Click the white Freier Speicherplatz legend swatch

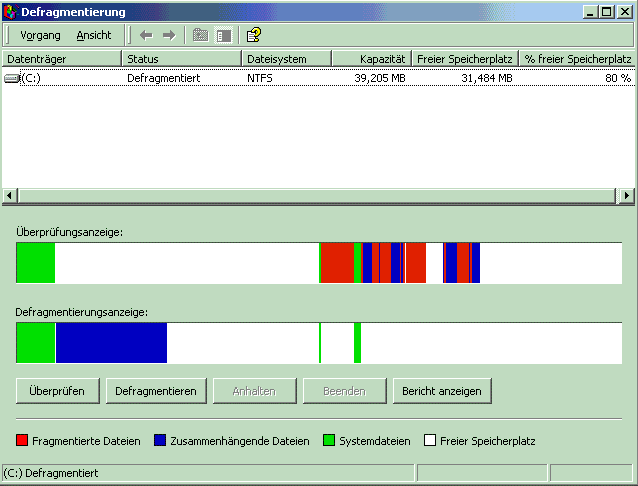tap(430, 440)
